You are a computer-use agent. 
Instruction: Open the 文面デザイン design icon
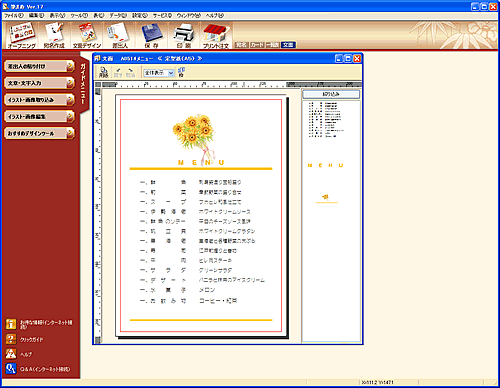coord(87,35)
